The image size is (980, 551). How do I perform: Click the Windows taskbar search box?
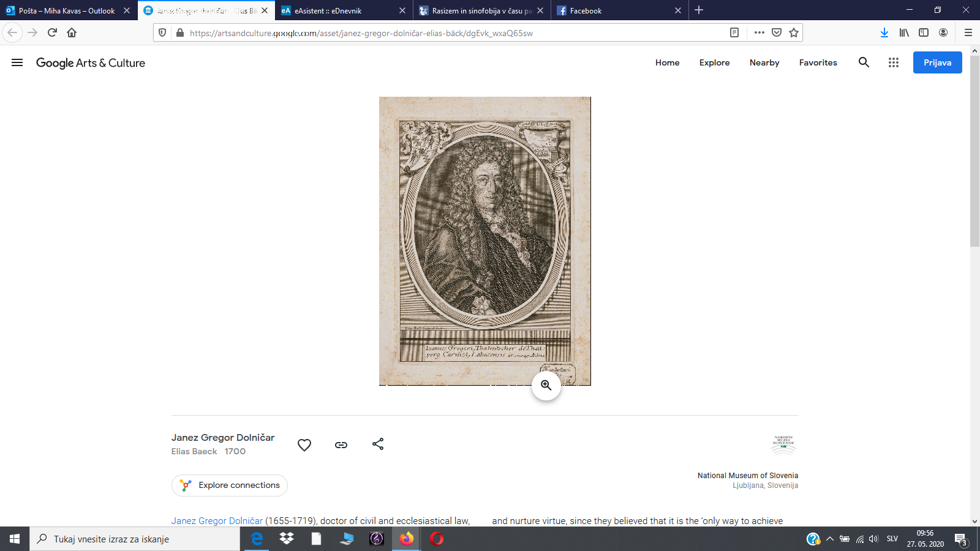135,539
